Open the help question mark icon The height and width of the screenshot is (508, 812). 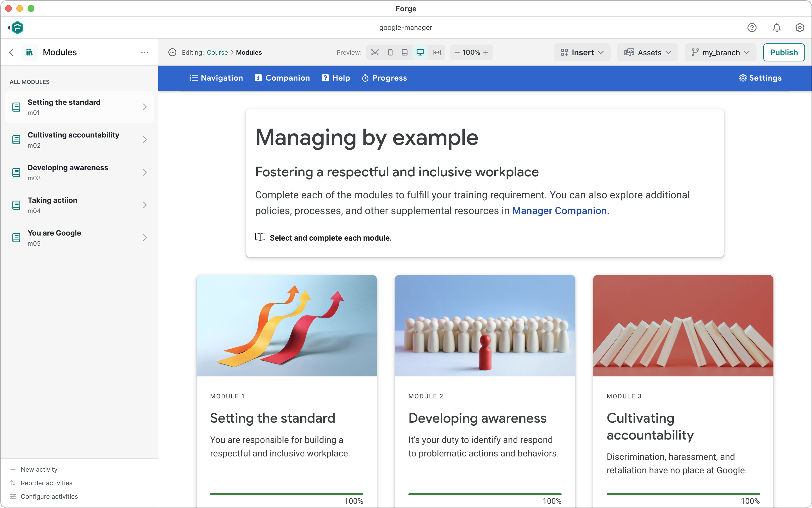tap(751, 28)
